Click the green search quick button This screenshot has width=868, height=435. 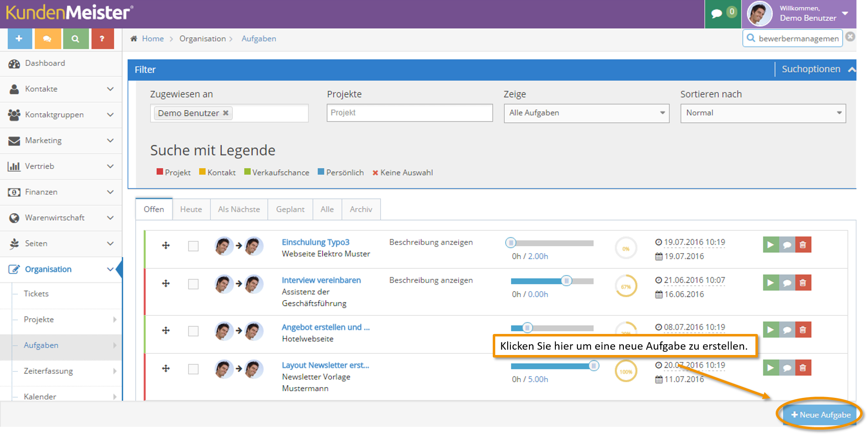click(75, 39)
